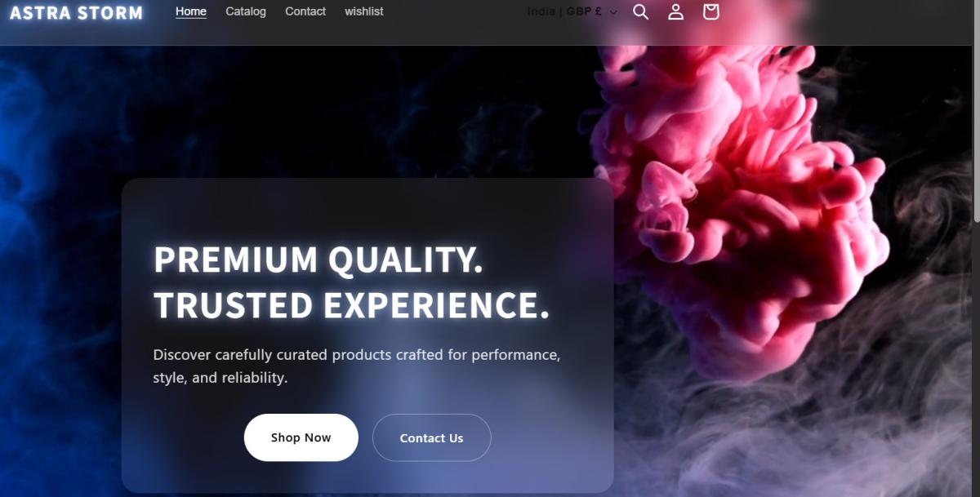Click the account profile icon

coord(676,11)
